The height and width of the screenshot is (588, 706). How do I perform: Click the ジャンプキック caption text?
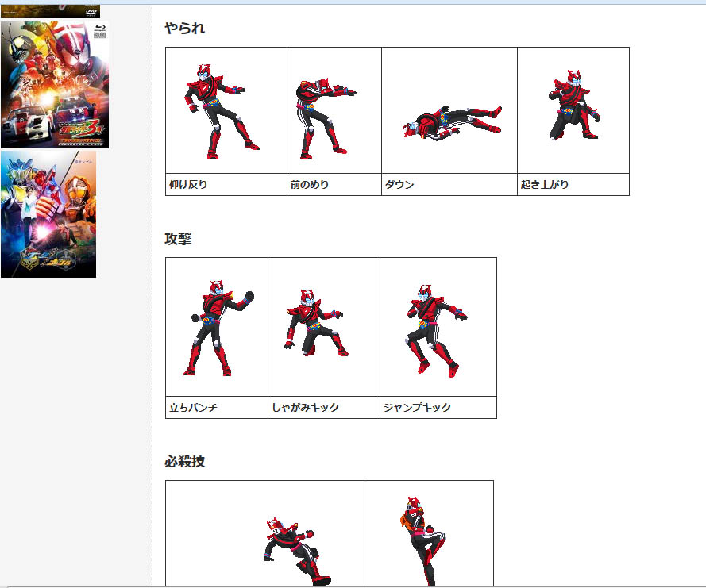click(417, 408)
